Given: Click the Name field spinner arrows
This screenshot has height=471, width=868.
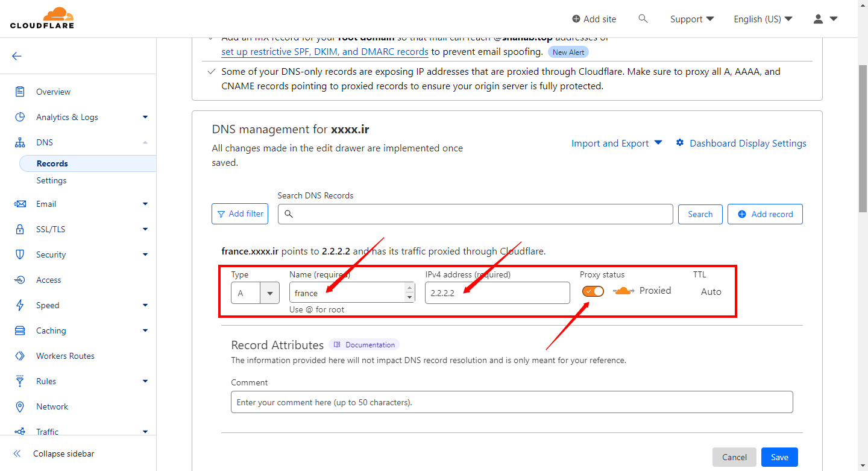Looking at the screenshot, I should [x=410, y=292].
